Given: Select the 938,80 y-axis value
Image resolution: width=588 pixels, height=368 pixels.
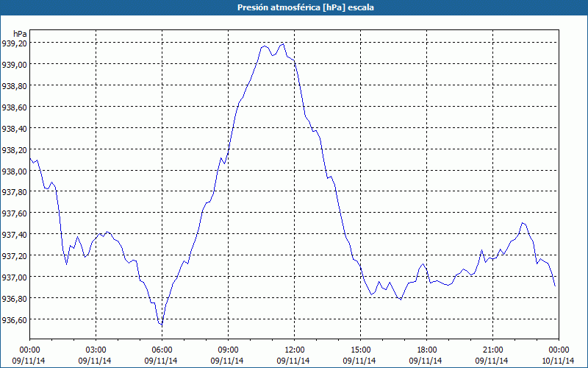Looking at the screenshot, I should [14, 86].
